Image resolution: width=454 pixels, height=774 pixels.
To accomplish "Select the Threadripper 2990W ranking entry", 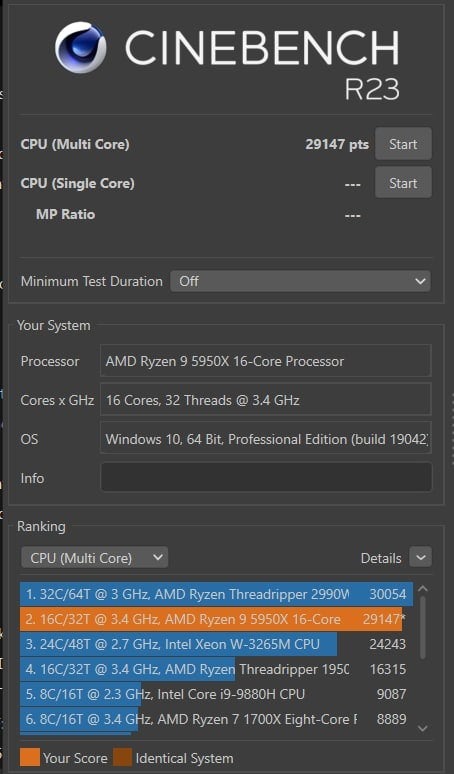I will coord(216,594).
